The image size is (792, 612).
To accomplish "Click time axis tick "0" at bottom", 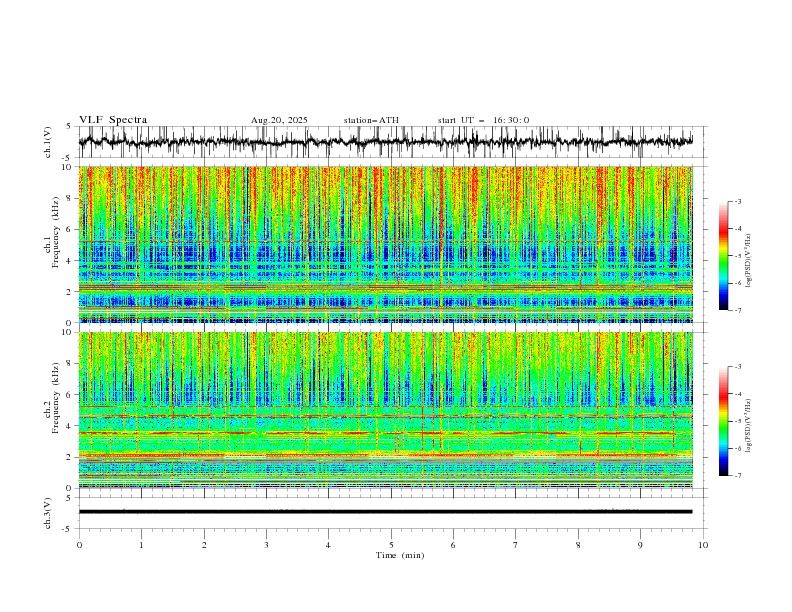I will [x=79, y=545].
